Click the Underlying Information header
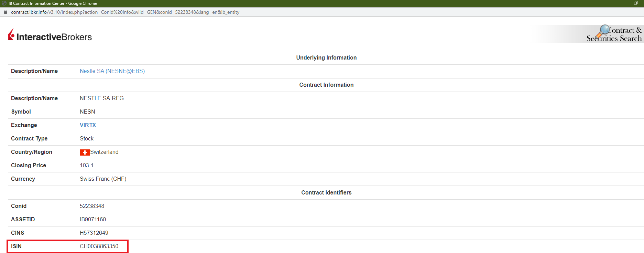644x253 pixels. click(x=326, y=57)
